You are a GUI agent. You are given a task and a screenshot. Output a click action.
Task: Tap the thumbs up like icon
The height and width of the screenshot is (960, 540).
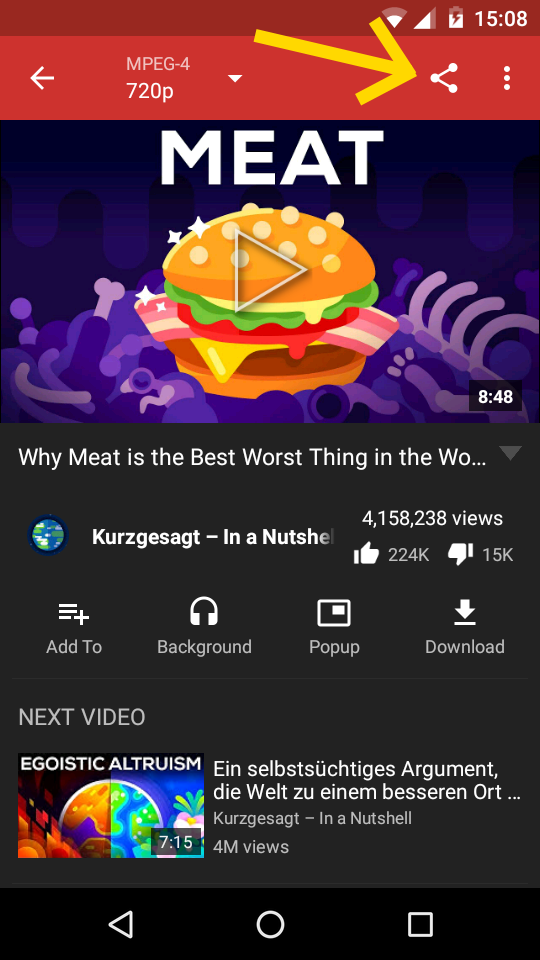tap(366, 555)
